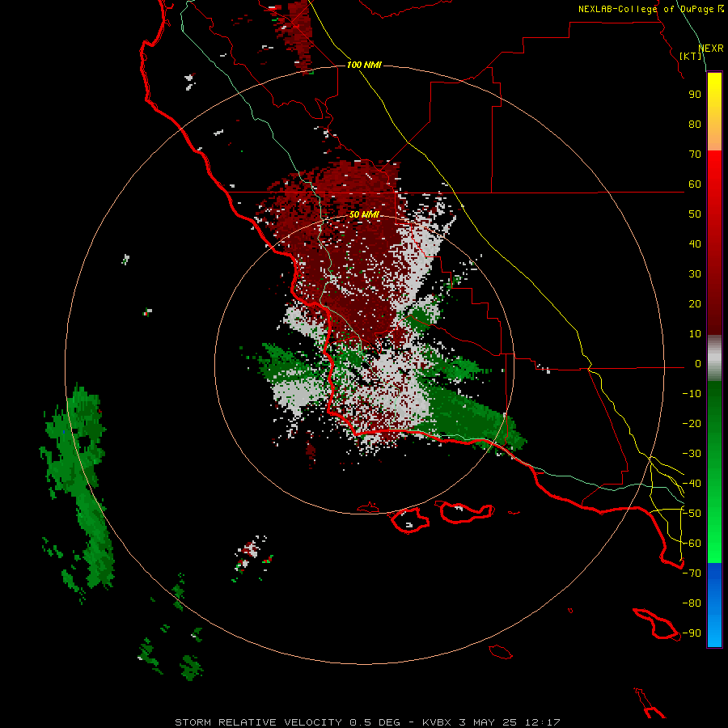Click the '70' value on the velocity scale

(x=695, y=154)
